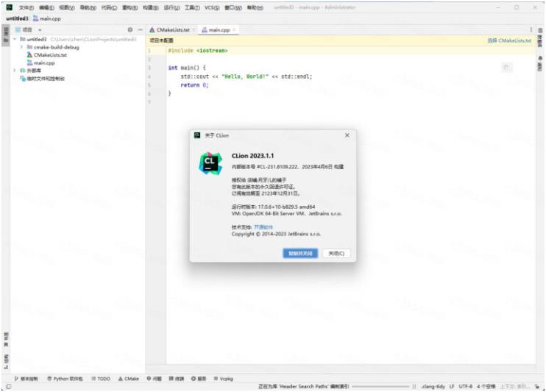This screenshot has width=546, height=392.
Task: Expand the 外部库 node
Action: click(x=15, y=71)
